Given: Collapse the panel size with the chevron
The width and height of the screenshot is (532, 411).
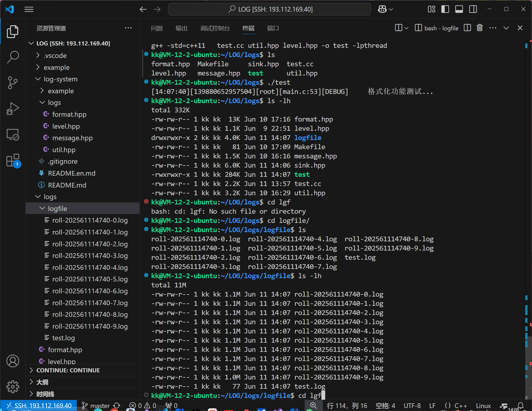Looking at the screenshot, I should point(506,28).
